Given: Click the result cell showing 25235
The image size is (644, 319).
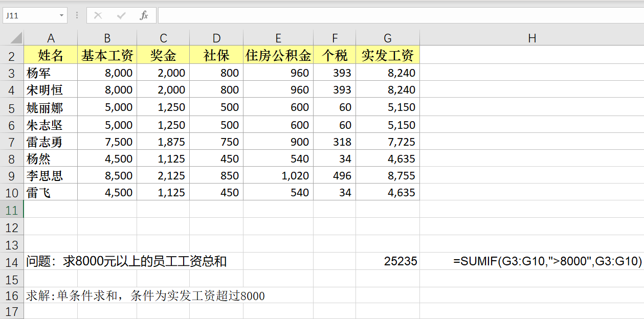Looking at the screenshot, I should [x=388, y=262].
